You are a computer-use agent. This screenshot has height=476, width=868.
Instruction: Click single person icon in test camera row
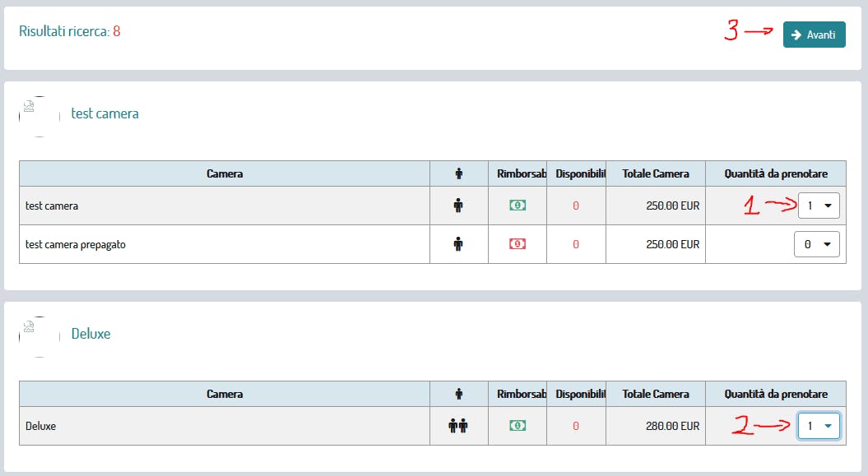(458, 206)
